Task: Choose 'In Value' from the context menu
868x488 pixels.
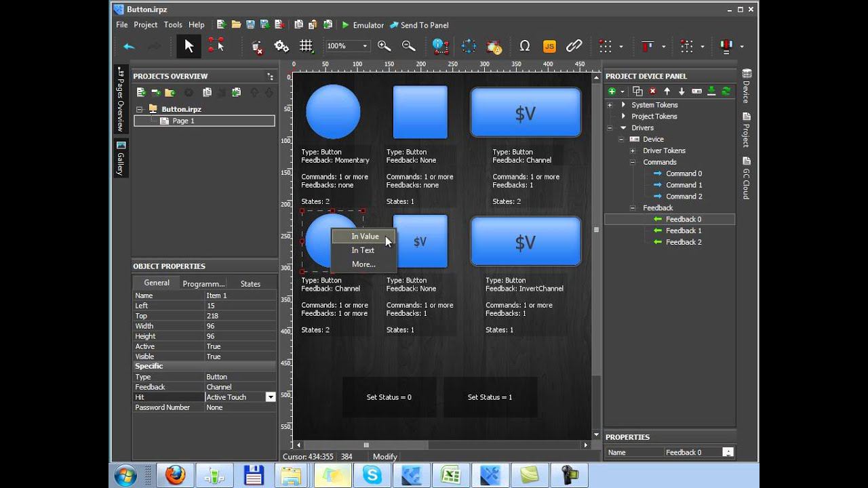Action: point(365,237)
